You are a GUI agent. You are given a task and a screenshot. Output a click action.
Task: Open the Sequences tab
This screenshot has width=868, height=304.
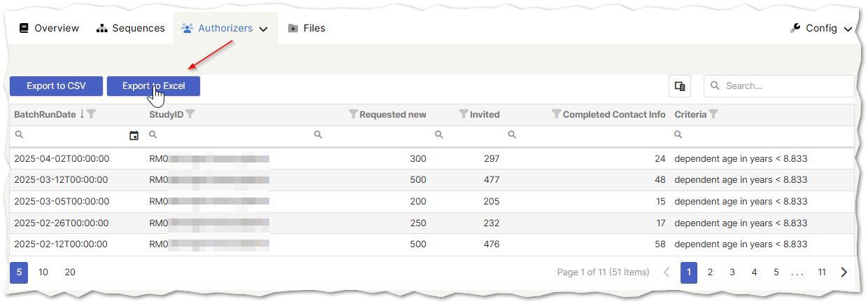click(131, 29)
